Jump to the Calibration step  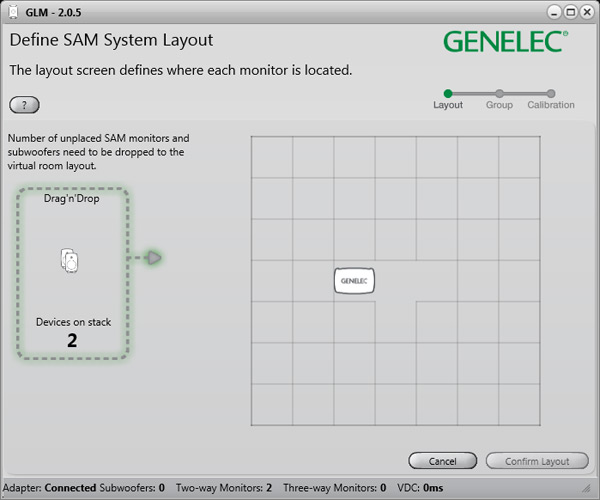(551, 94)
